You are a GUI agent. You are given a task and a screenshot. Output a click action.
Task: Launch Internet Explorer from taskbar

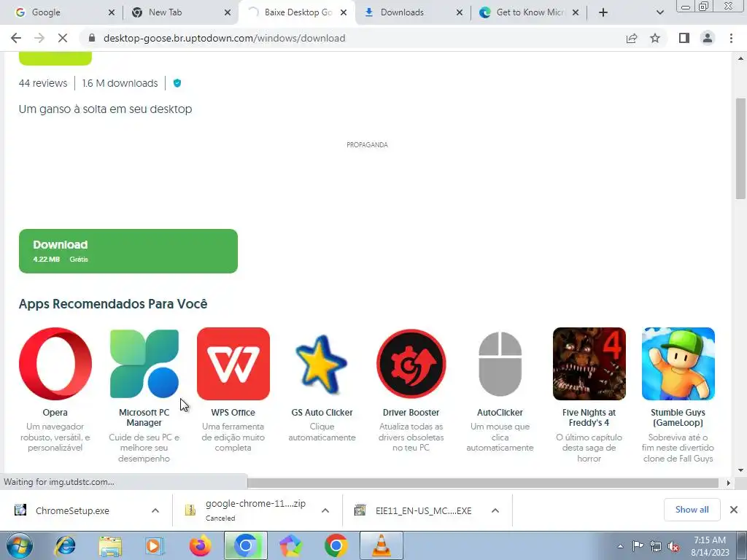click(x=65, y=545)
